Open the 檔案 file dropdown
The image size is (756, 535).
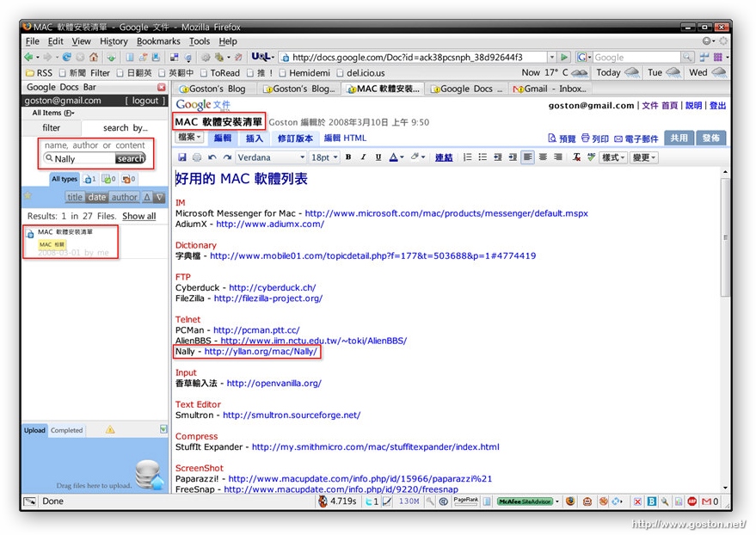click(x=189, y=138)
